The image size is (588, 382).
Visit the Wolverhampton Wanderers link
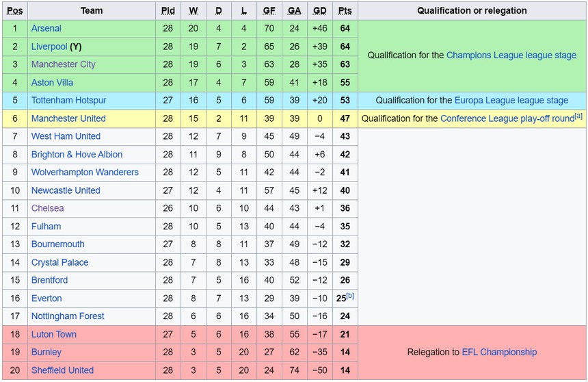(x=85, y=173)
